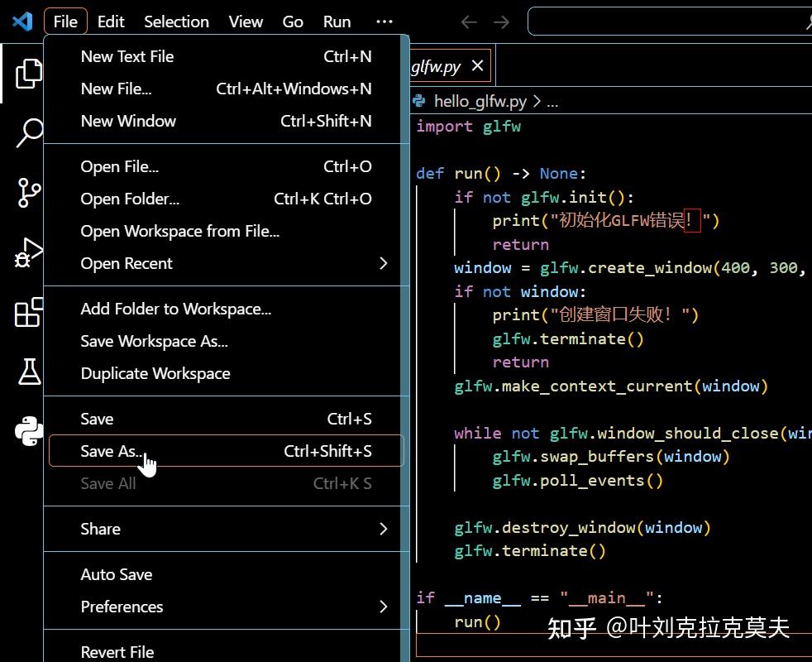Select New Text File
812x662 pixels.
127,56
